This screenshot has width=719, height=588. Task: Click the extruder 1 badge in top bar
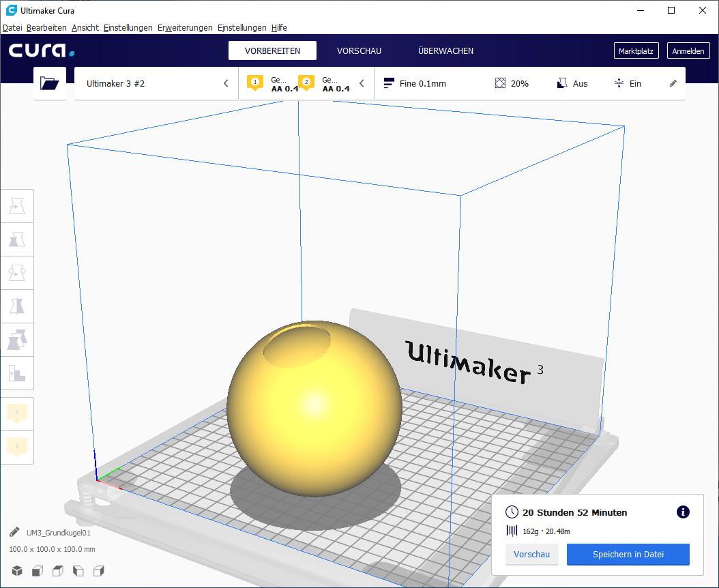tap(255, 83)
